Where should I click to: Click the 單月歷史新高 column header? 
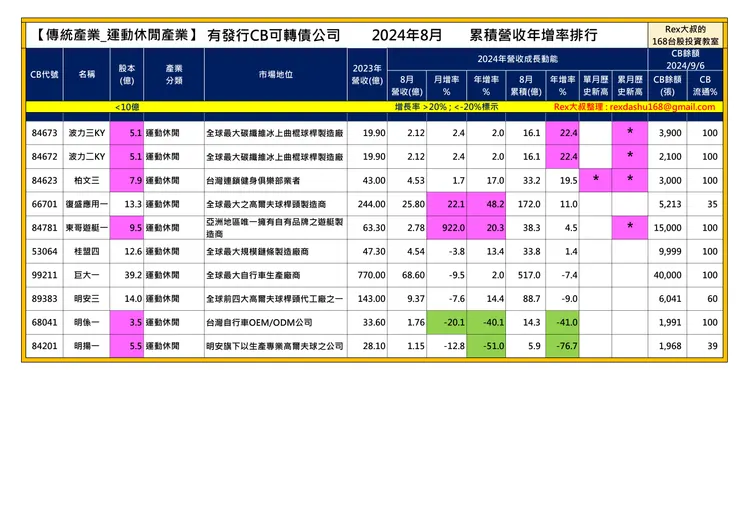pyautogui.click(x=596, y=85)
